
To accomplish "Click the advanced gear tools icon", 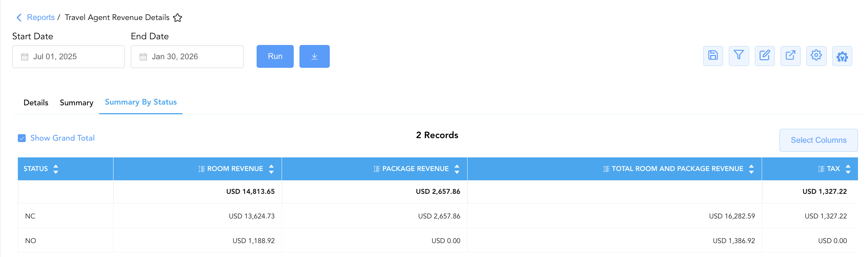I will (842, 56).
